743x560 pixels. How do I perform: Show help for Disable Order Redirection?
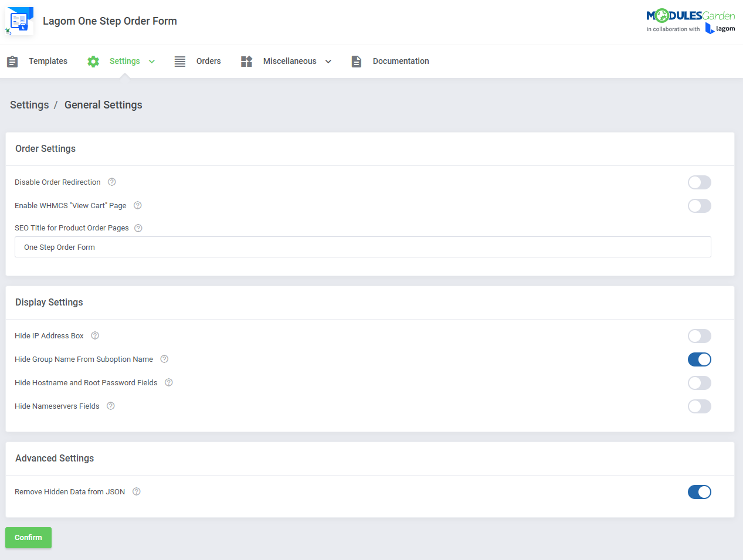tap(112, 182)
